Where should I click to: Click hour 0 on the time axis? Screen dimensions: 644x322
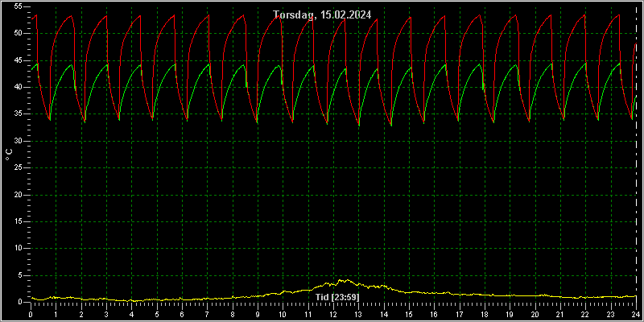point(31,314)
